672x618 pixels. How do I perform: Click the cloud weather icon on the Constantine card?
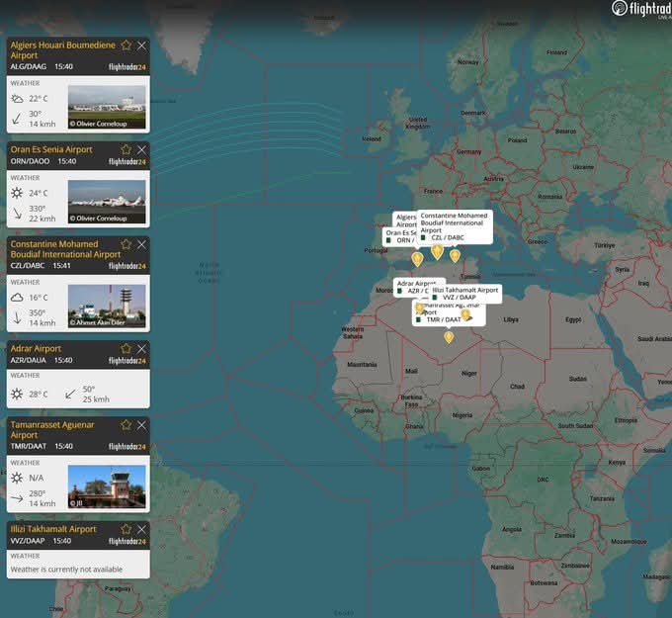[17, 298]
